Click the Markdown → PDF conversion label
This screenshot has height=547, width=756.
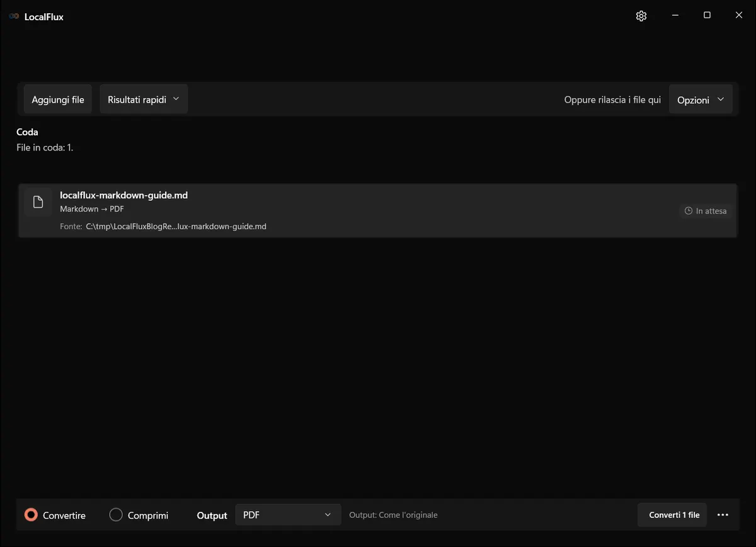click(92, 209)
